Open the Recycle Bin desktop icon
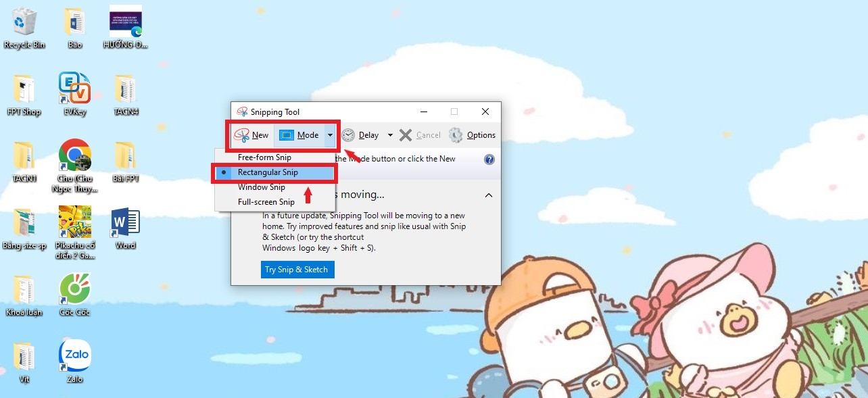 click(24, 28)
